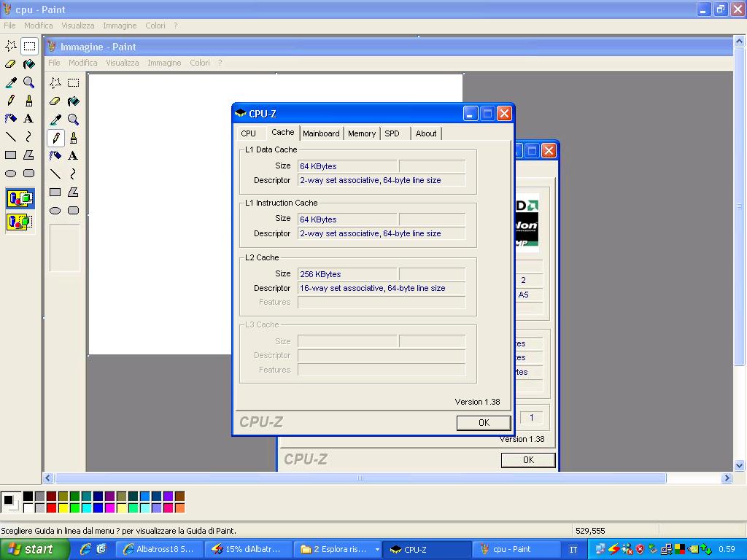747x560 pixels.
Task: Pick the magenta swatch in the palette
Action: click(109, 508)
